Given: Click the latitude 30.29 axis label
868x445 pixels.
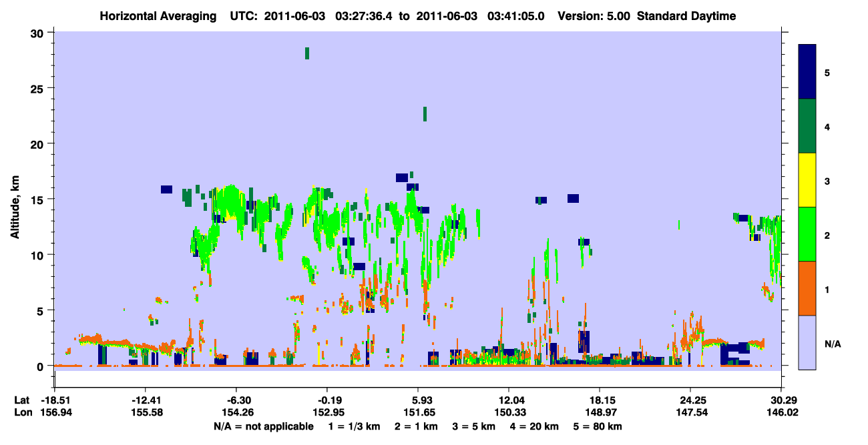Looking at the screenshot, I should coord(781,400).
